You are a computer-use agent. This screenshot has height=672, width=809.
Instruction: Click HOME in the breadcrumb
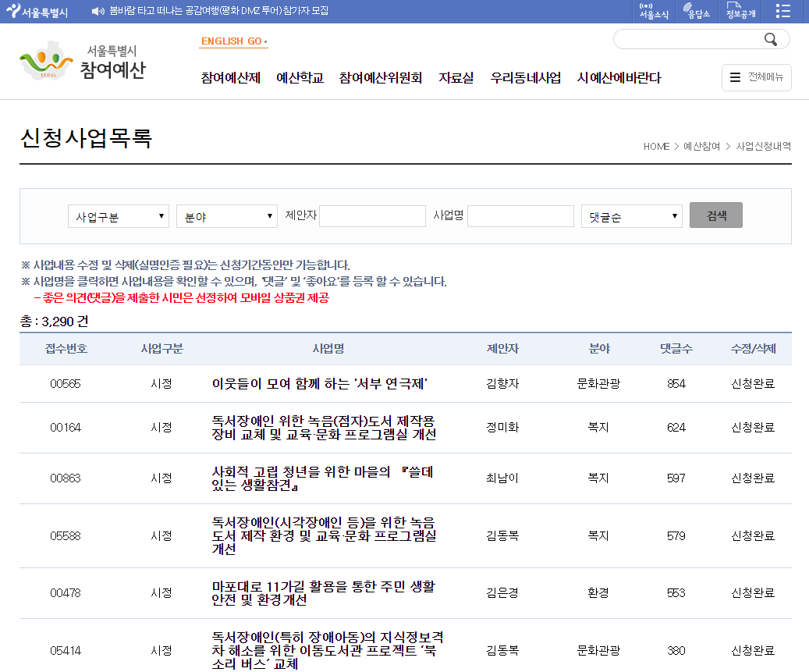click(656, 147)
